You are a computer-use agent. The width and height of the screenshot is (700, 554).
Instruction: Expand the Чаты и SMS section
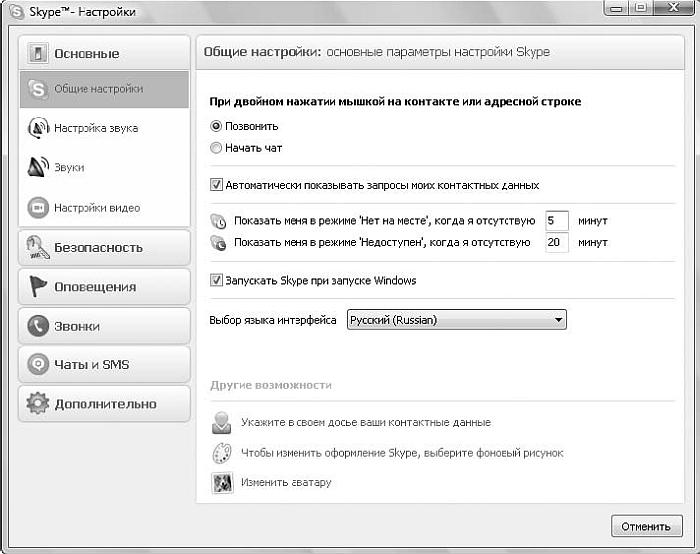(104, 365)
